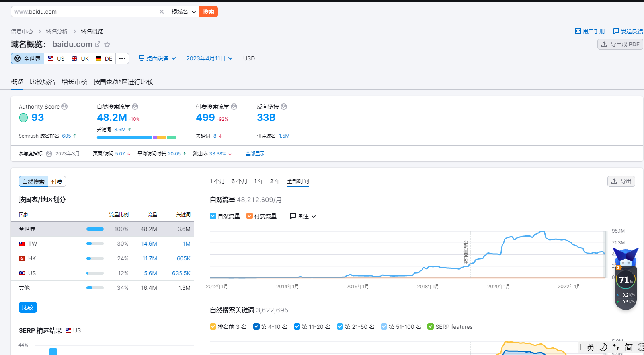
Task: Click HK traffic share bar
Action: [95, 258]
